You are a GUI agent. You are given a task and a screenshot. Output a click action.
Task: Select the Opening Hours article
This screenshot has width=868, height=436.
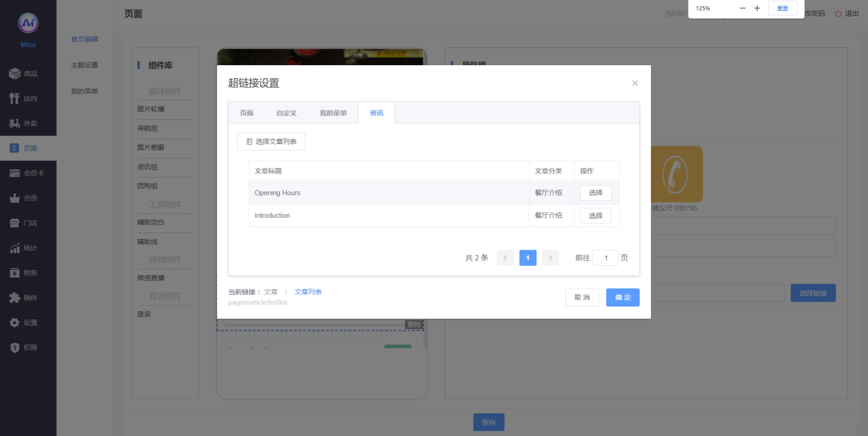click(595, 193)
